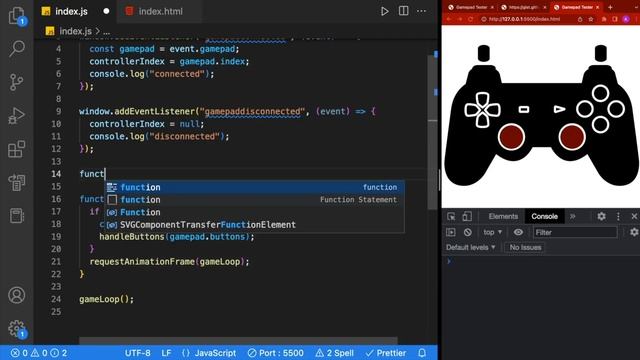Split the editor to the right
The height and width of the screenshot is (360, 640).
point(403,11)
